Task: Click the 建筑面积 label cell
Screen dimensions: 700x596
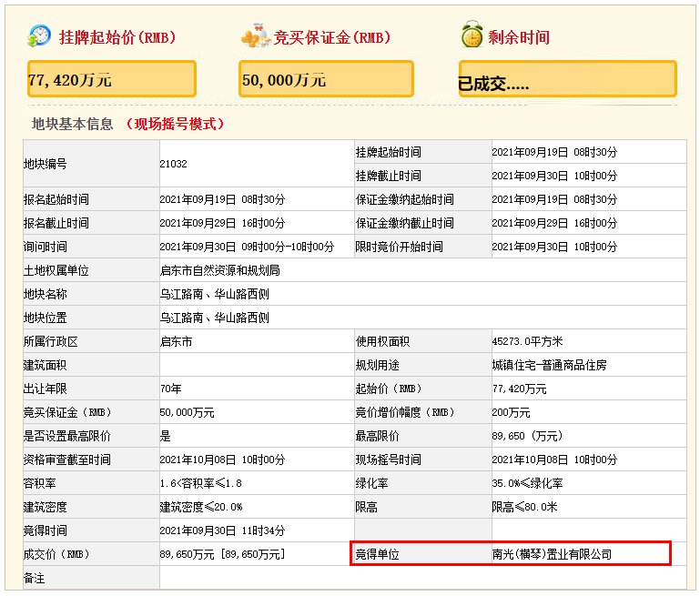Action: (91, 365)
